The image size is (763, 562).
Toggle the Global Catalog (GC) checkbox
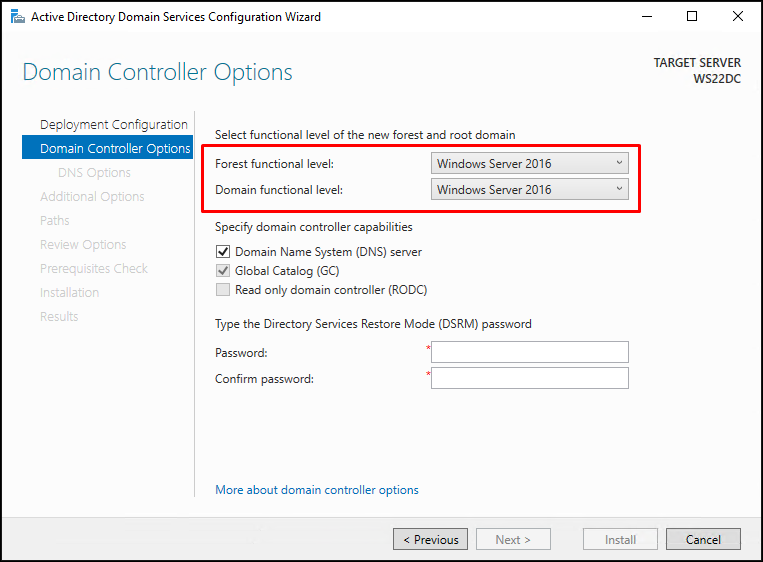point(223,271)
